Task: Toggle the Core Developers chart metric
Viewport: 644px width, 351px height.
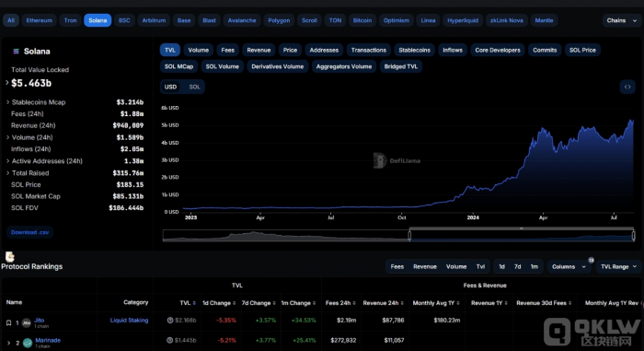Action: [x=498, y=50]
